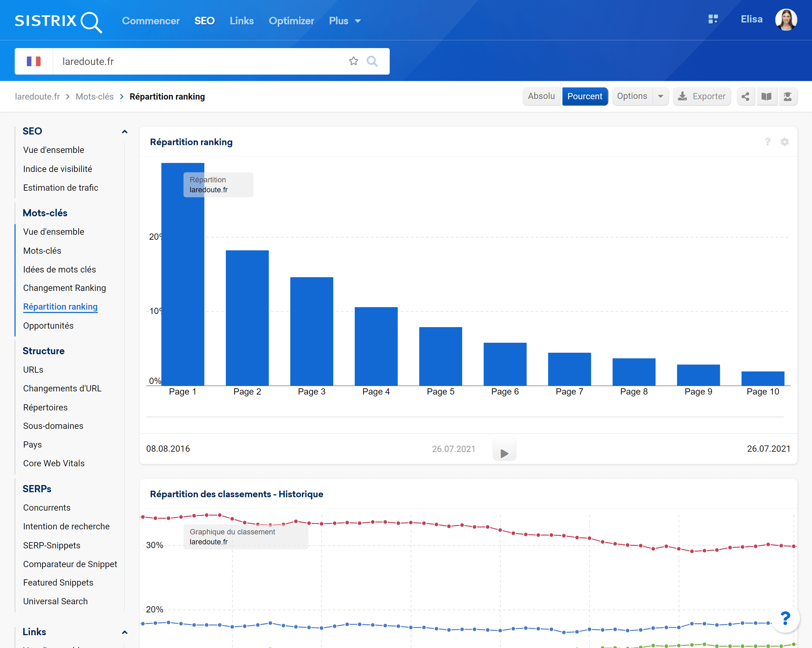
Task: Open SERP-Snippets
Action: click(x=52, y=546)
